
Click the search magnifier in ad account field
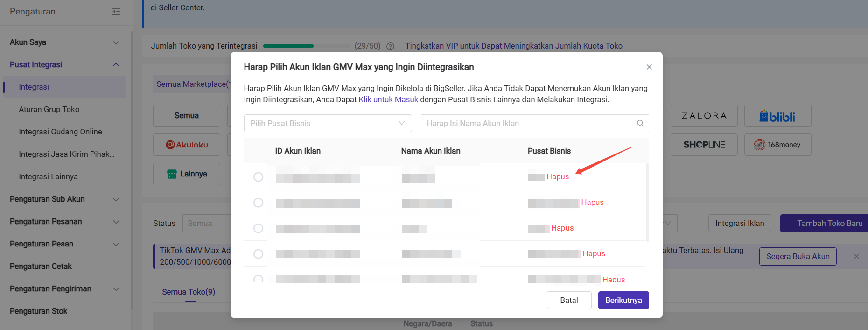640,123
